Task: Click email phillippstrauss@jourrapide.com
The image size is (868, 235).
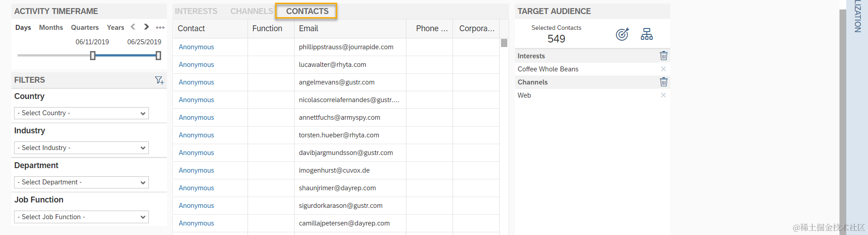Action: [346, 47]
